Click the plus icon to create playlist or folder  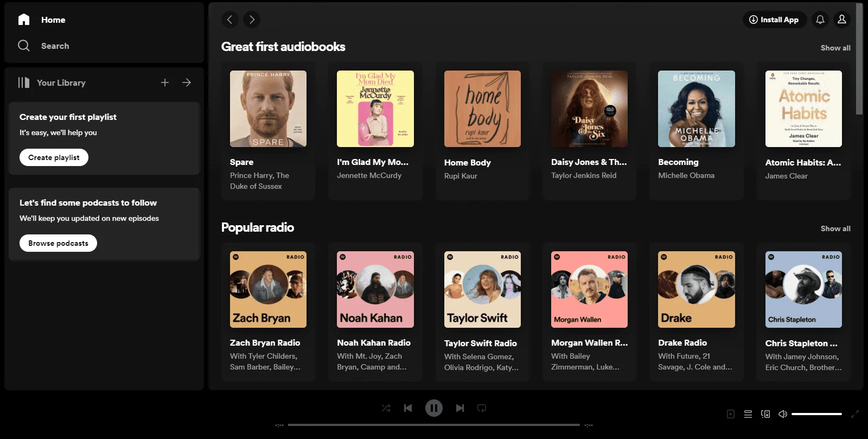click(165, 82)
